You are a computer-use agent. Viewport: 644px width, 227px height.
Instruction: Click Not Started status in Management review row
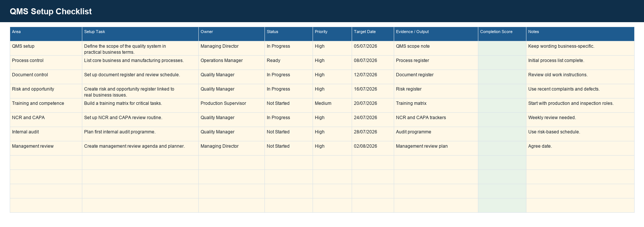pyautogui.click(x=289, y=148)
